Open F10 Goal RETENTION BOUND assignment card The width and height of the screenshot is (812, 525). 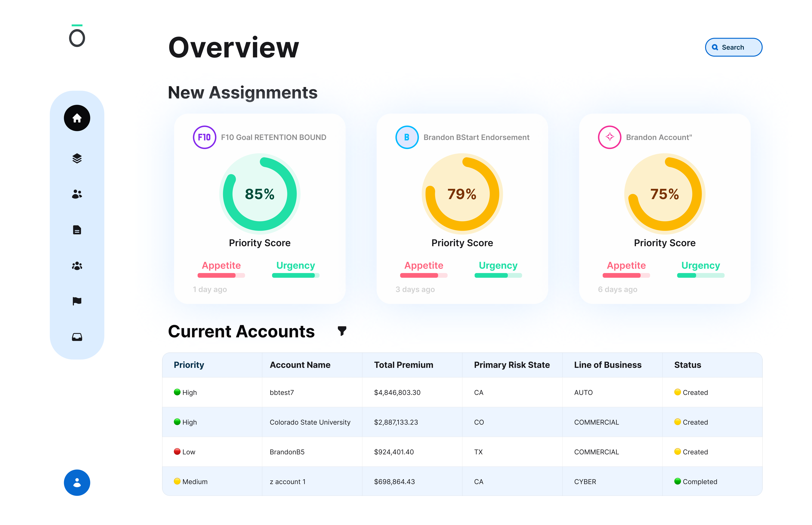(x=273, y=137)
